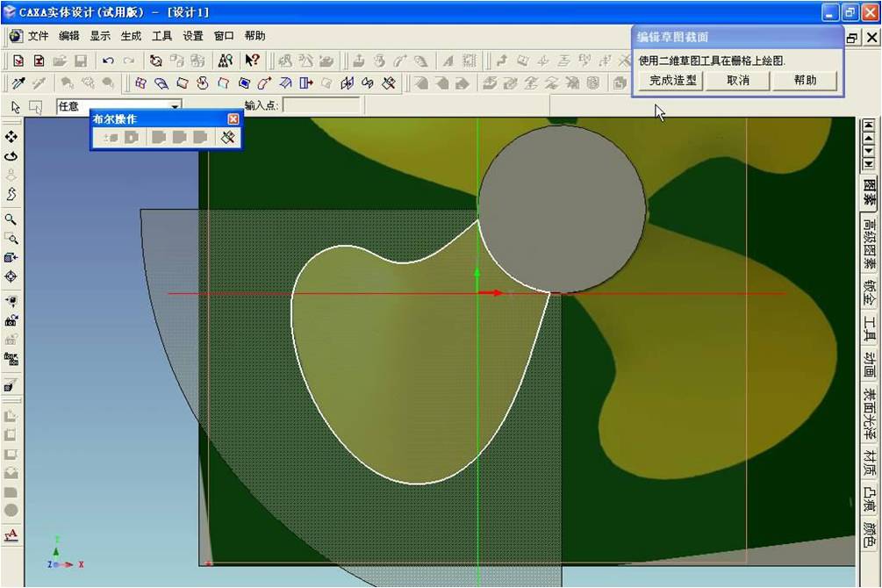
Task: Open the 文件 menu
Action: click(x=38, y=36)
